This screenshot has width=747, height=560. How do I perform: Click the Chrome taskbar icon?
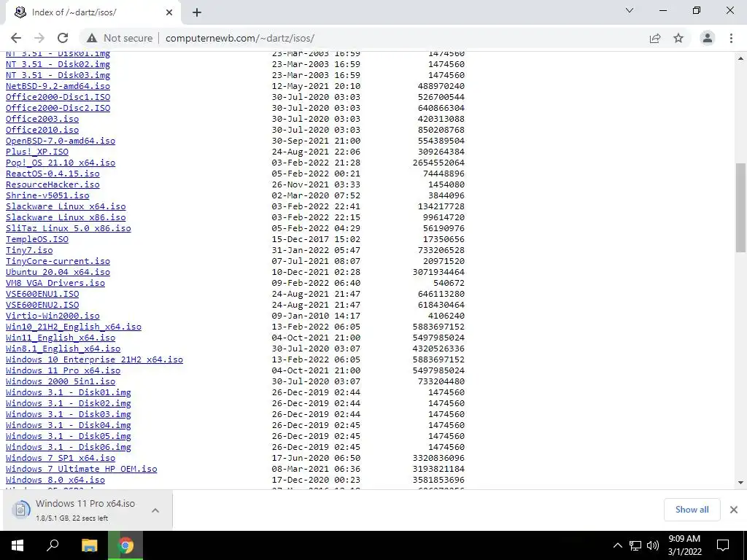click(x=125, y=545)
